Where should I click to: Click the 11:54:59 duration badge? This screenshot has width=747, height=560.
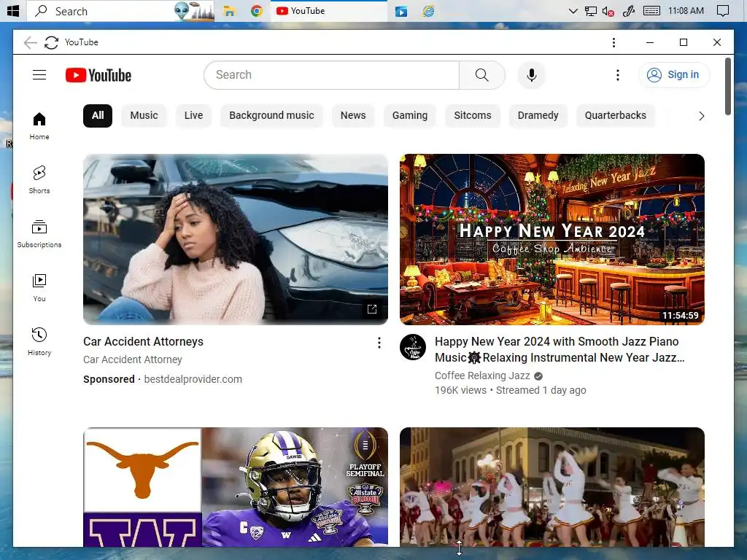point(681,315)
